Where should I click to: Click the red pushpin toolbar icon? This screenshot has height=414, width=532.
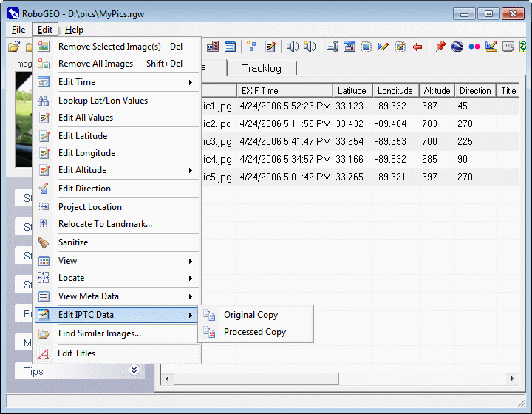440,47
